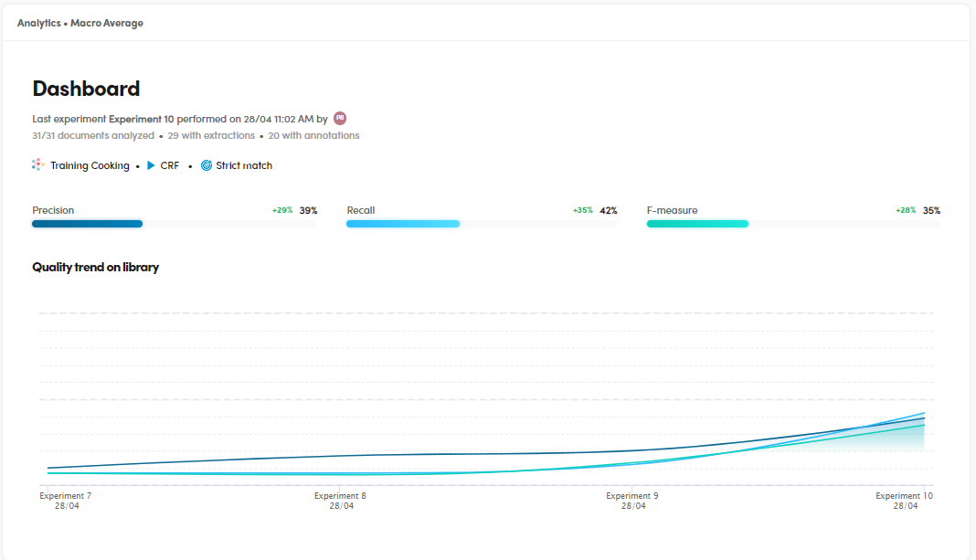Click the Recall +35% change value
The width and height of the screenshot is (976, 560).
tap(582, 210)
